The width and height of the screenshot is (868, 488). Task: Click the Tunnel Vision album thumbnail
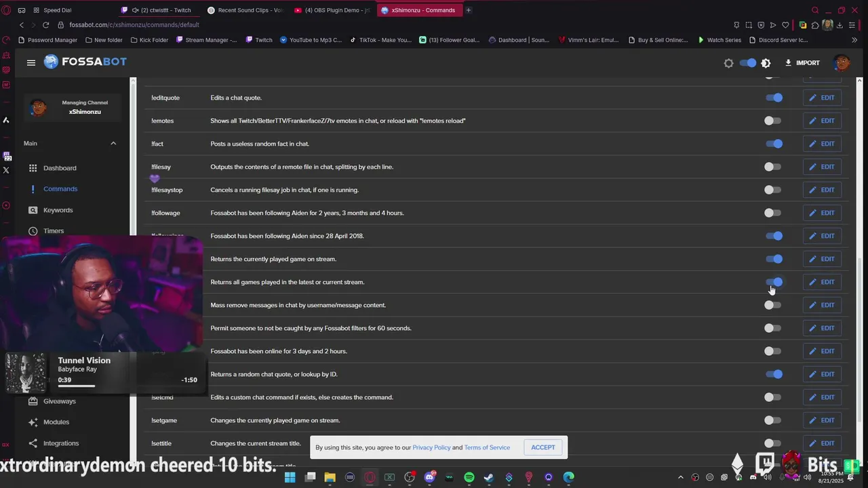coord(26,373)
